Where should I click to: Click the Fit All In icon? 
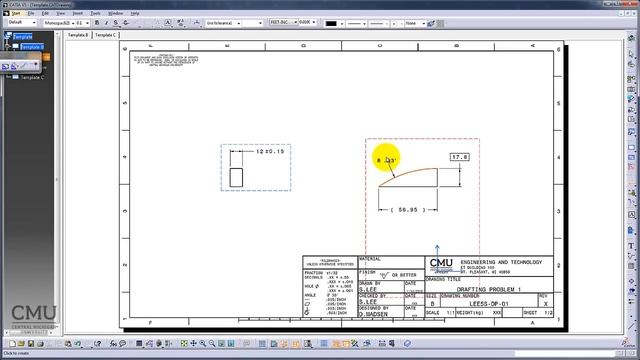(184, 344)
